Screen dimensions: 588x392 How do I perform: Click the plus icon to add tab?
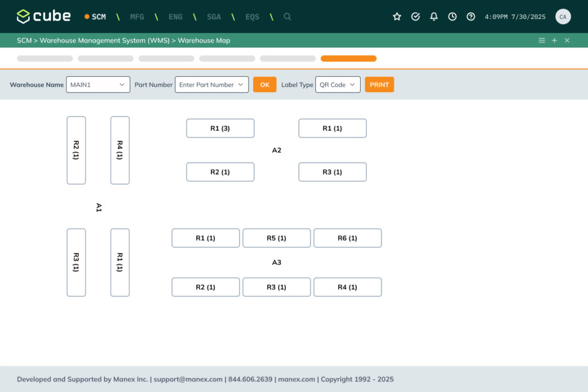(x=554, y=41)
